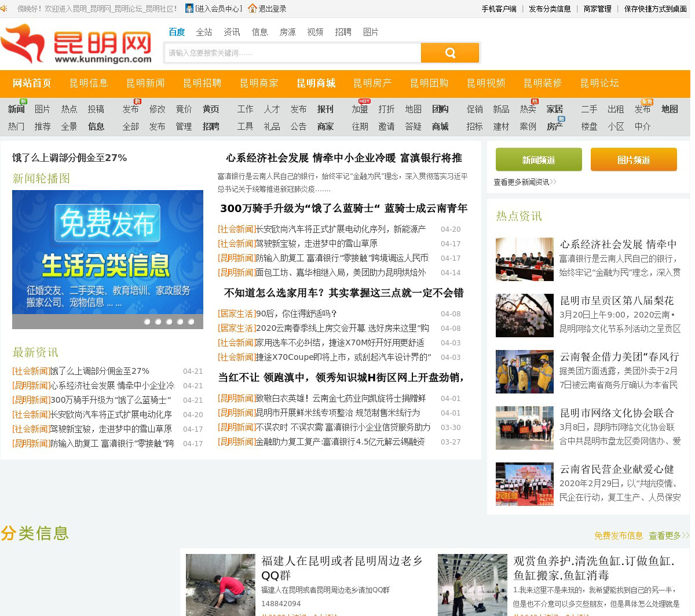Click the member center person icon
Viewport: 695px width, 616px height.
(x=189, y=8)
